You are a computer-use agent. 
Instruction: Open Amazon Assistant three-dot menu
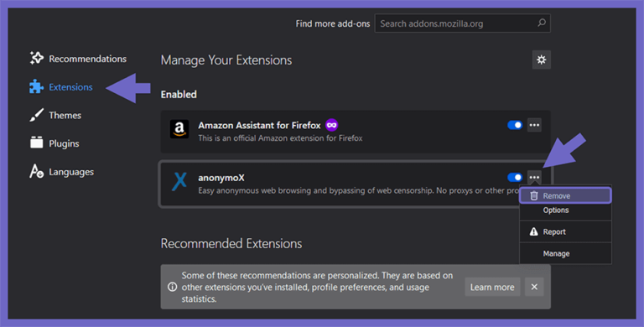tap(534, 125)
